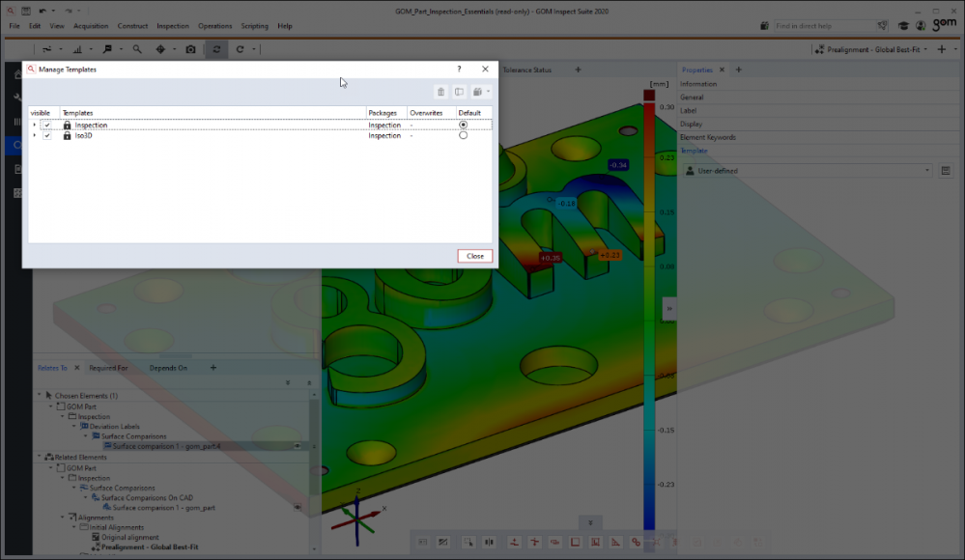Uncheck visible checkbox for Inspection template
This screenshot has width=965, height=560.
[x=46, y=126]
